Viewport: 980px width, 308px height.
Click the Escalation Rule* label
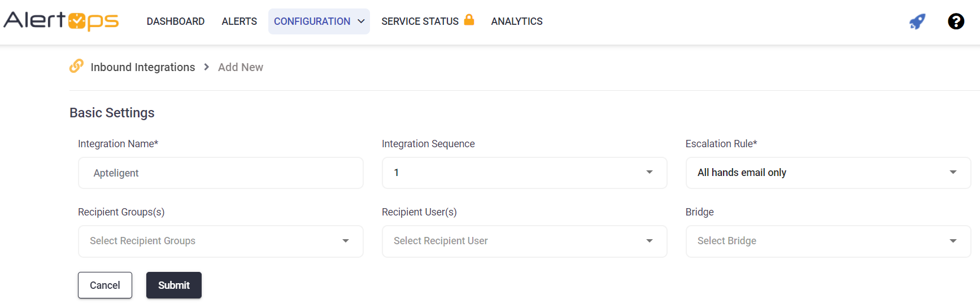(x=721, y=144)
